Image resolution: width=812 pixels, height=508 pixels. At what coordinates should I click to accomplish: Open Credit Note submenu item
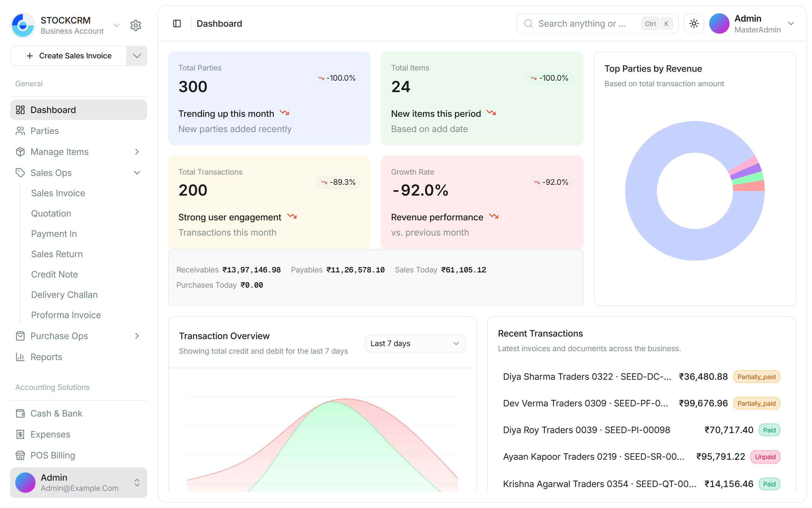tap(54, 275)
